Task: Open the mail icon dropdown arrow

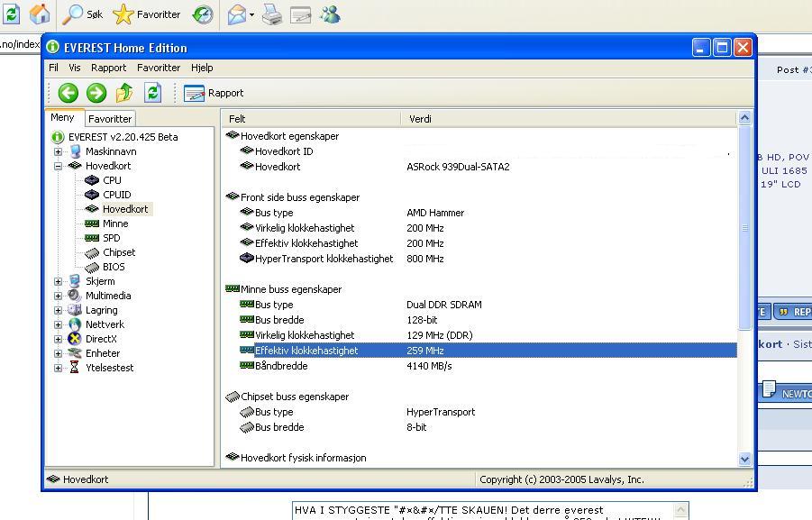Action: point(251,15)
